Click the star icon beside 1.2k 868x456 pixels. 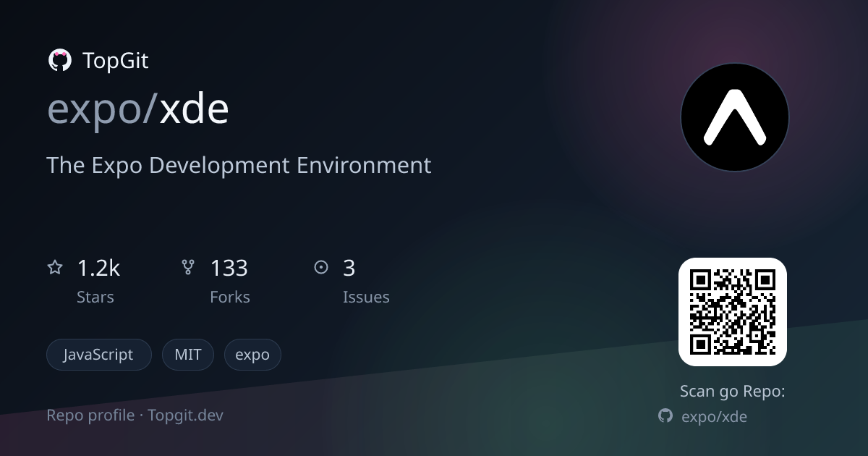(x=55, y=268)
